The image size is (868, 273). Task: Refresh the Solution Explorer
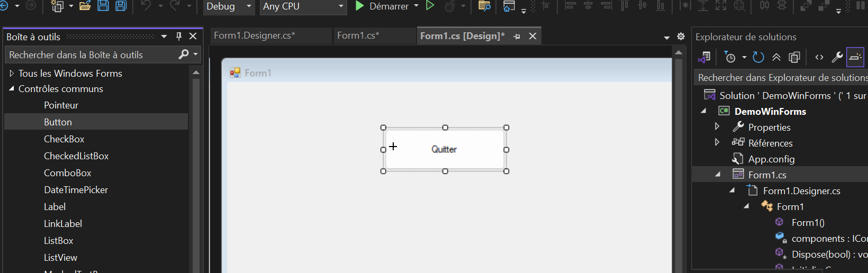coord(758,57)
